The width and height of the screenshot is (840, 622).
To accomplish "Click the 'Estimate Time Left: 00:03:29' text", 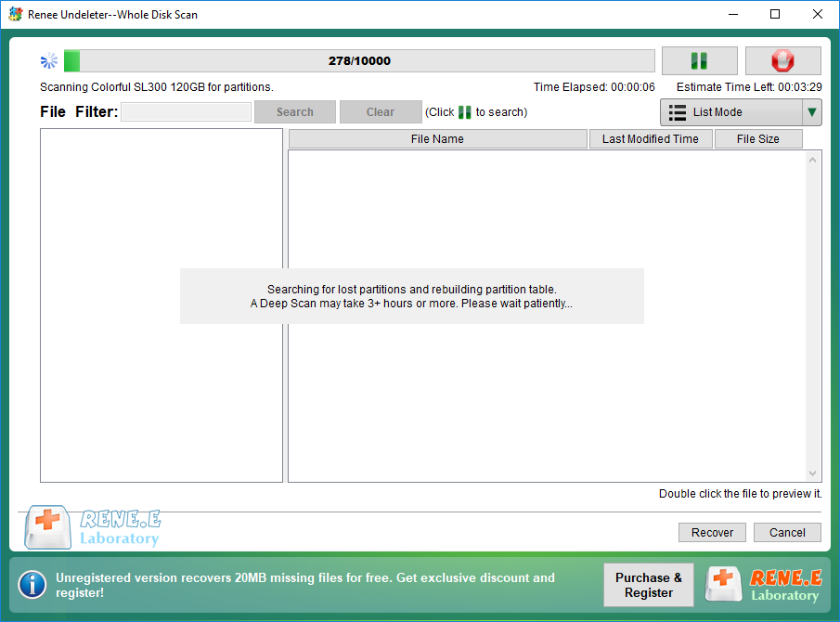I will point(749,86).
